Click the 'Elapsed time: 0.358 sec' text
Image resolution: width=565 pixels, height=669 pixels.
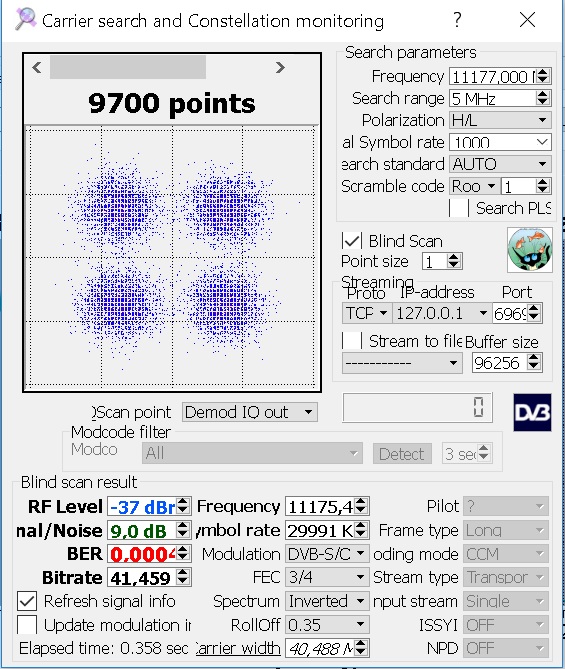pos(104,649)
